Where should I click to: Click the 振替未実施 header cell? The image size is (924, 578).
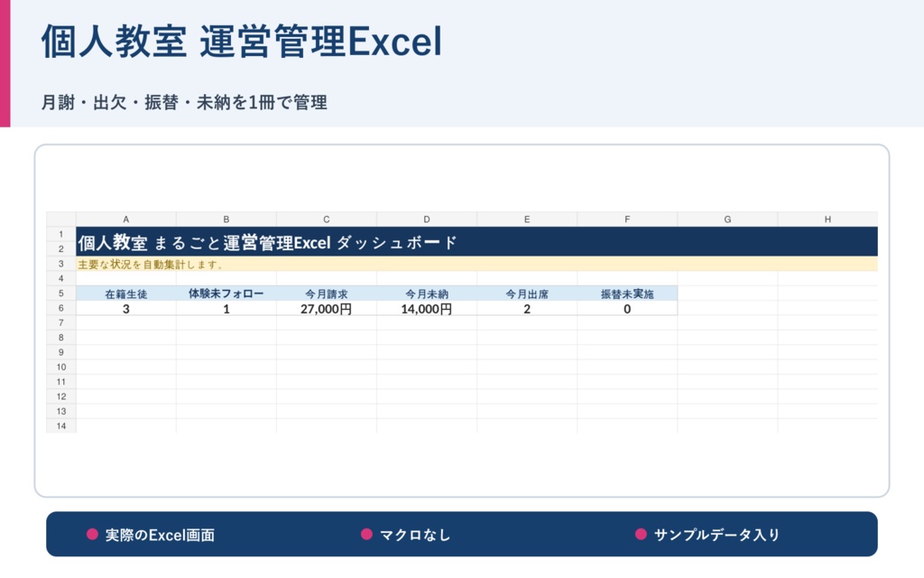tap(627, 294)
